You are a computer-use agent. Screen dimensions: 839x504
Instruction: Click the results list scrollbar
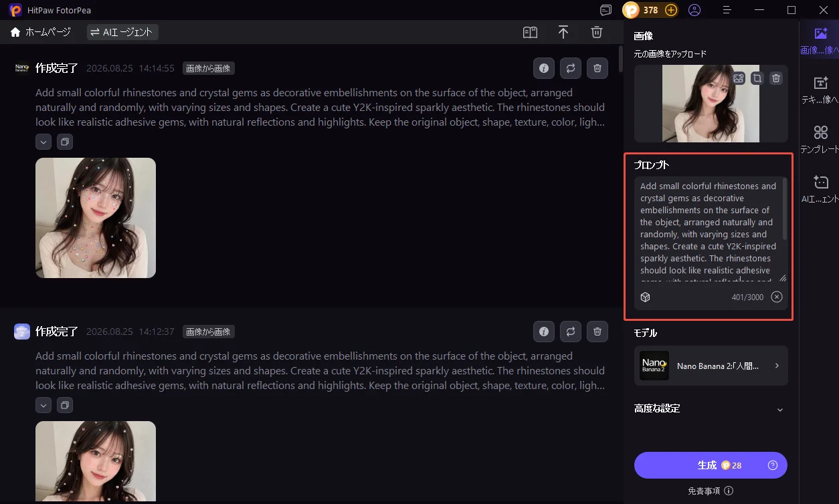coord(621,59)
